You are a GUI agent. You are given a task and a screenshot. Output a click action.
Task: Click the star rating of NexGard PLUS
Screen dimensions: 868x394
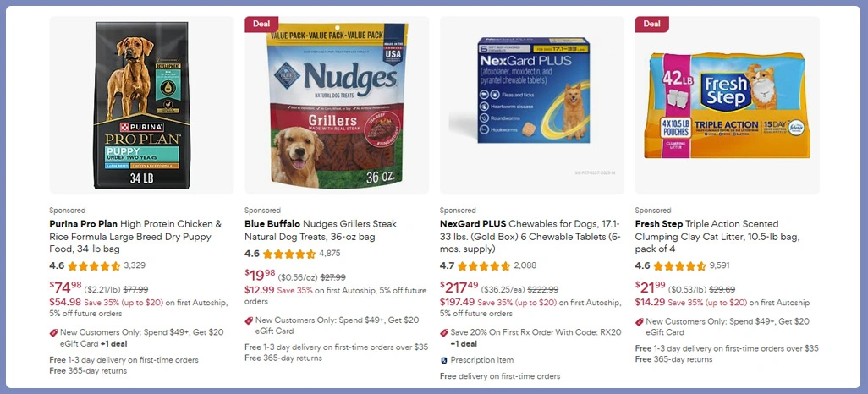pos(484,266)
